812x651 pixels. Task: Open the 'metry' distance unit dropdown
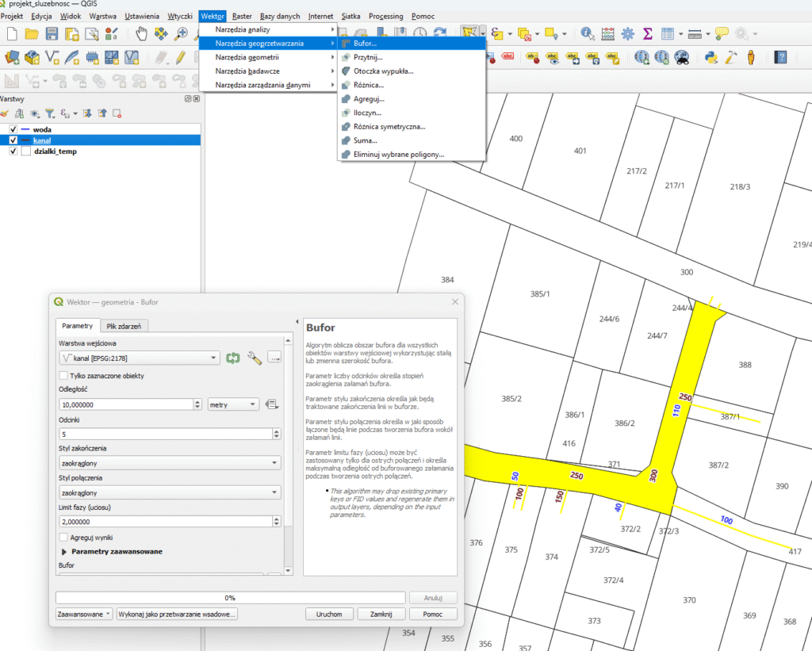click(232, 404)
